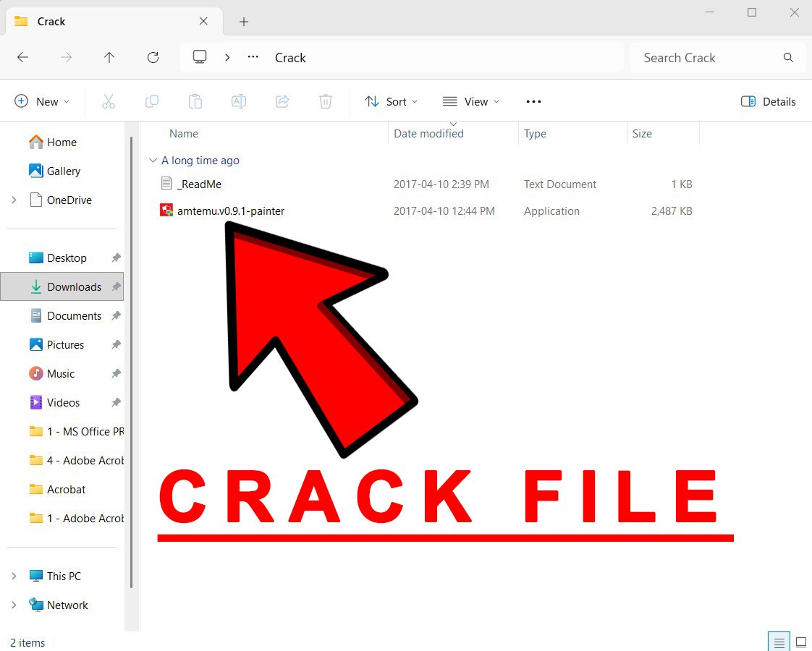Sort by Date modified column
Viewport: 812px width, 651px height.
428,134
